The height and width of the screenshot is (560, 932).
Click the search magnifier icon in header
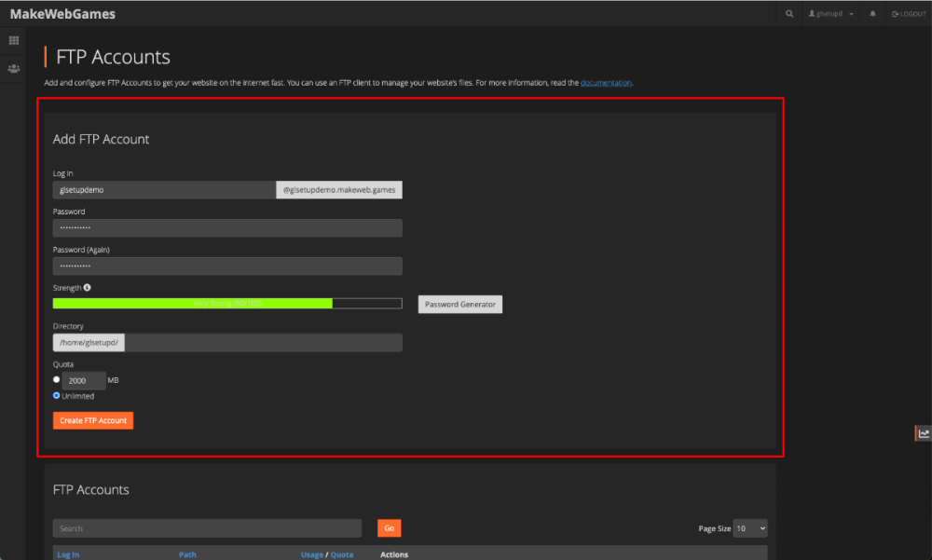[789, 14]
